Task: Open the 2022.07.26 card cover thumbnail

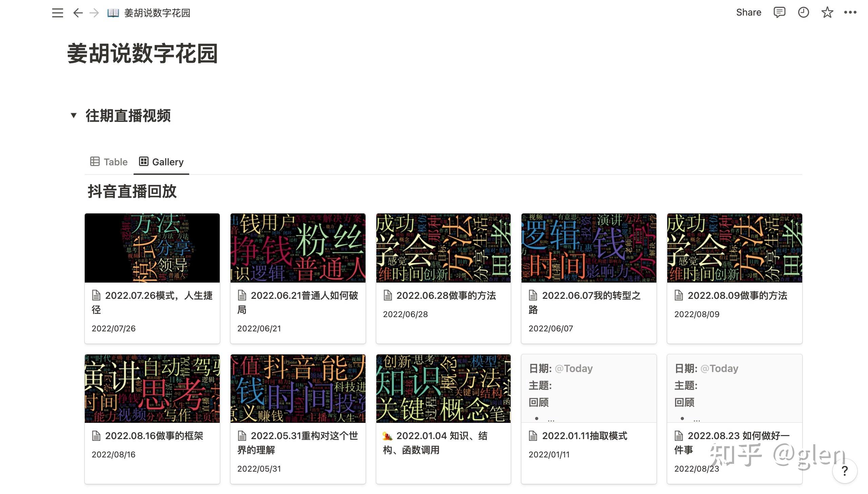Action: tap(152, 248)
